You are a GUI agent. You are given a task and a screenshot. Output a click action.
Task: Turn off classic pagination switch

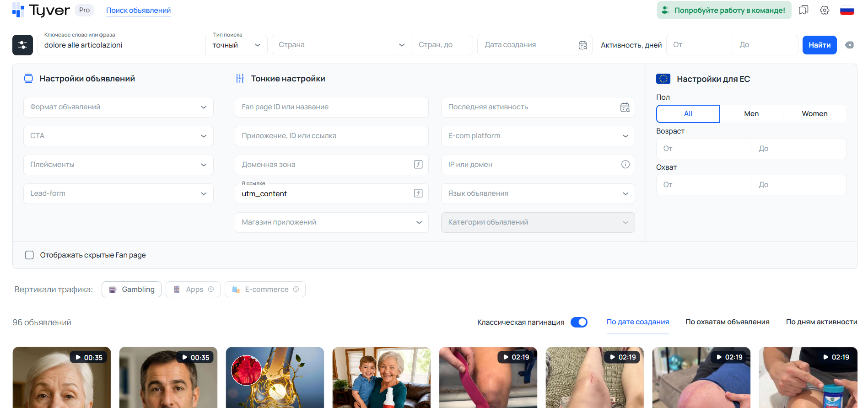579,322
